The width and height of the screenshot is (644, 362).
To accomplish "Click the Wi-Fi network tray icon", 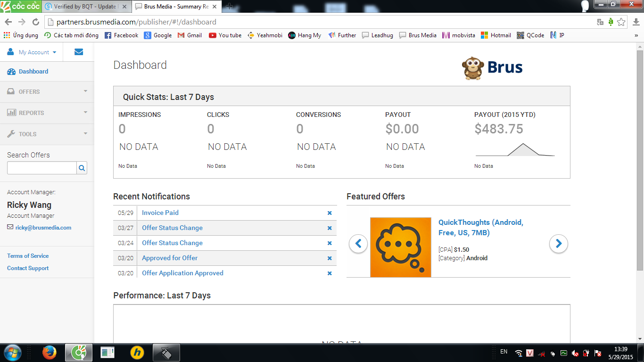I will [519, 353].
